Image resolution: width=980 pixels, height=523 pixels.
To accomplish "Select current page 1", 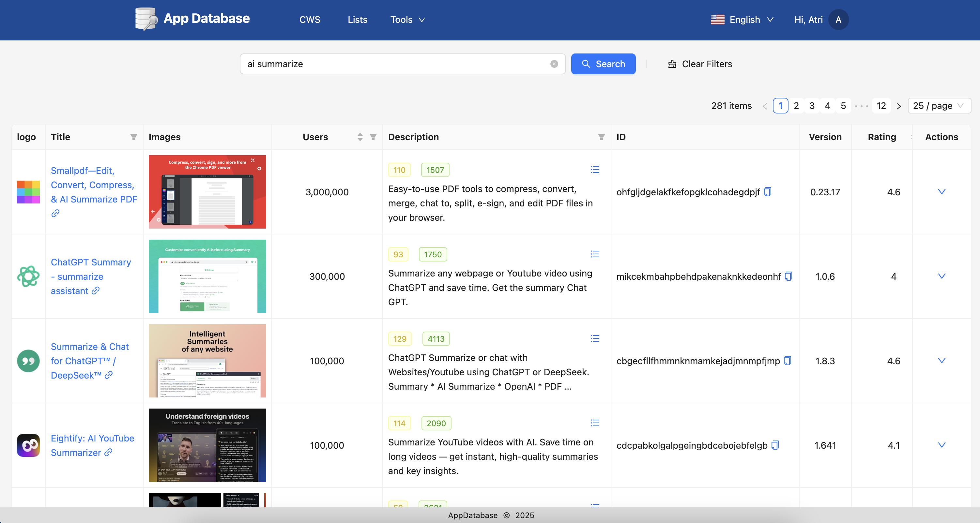I will 781,106.
